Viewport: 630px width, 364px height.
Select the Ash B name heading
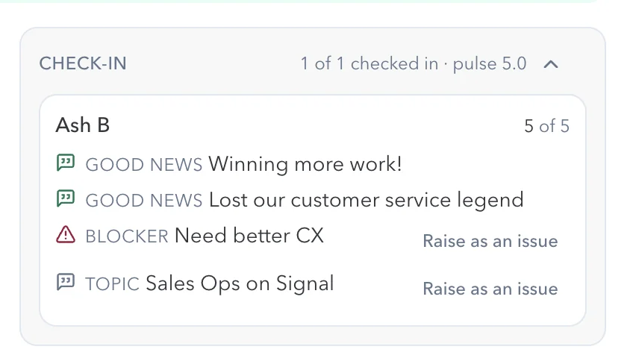point(83,125)
